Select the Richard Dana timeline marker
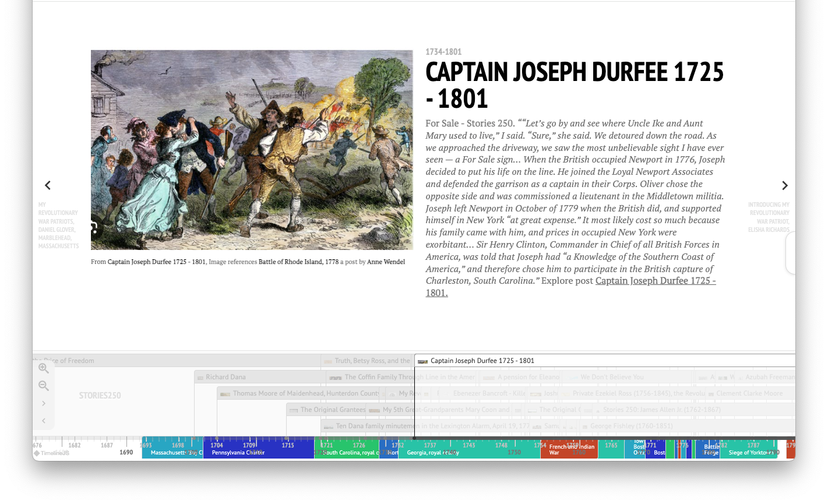This screenshot has height=504, width=828. pyautogui.click(x=259, y=377)
